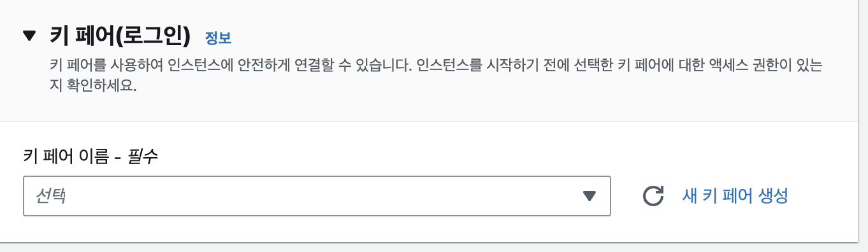Click the 키 페어(로그인) section heading
Image resolution: width=868 pixels, height=252 pixels.
click(120, 36)
